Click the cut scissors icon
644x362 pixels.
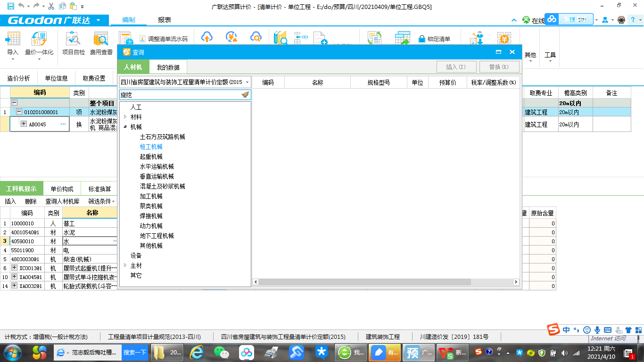pyautogui.click(x=51, y=6)
